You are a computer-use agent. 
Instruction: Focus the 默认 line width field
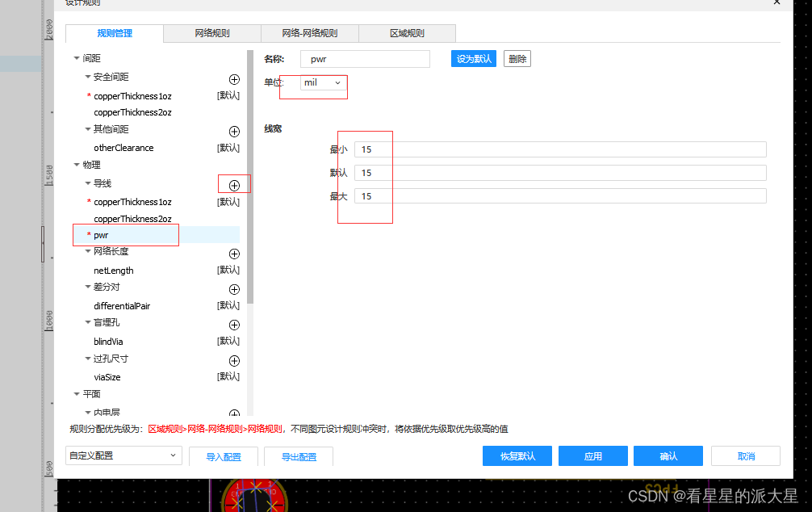[x=560, y=173]
